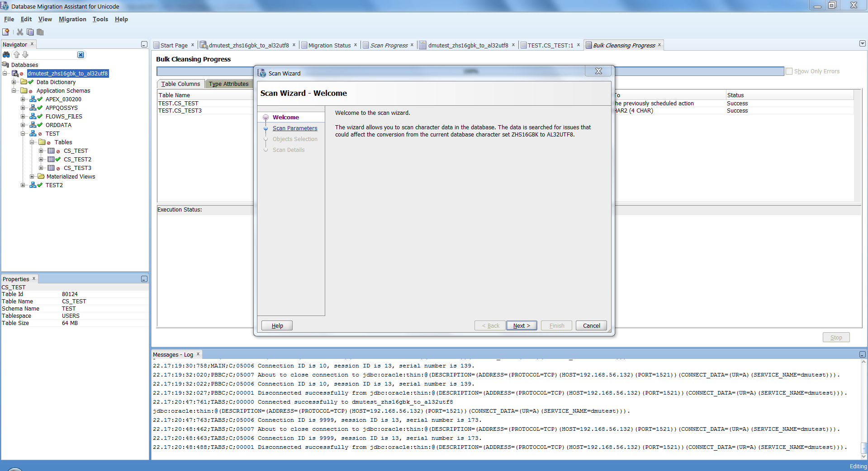This screenshot has width=868, height=471.
Task: Collapse the Application Schemas node
Action: pos(14,90)
